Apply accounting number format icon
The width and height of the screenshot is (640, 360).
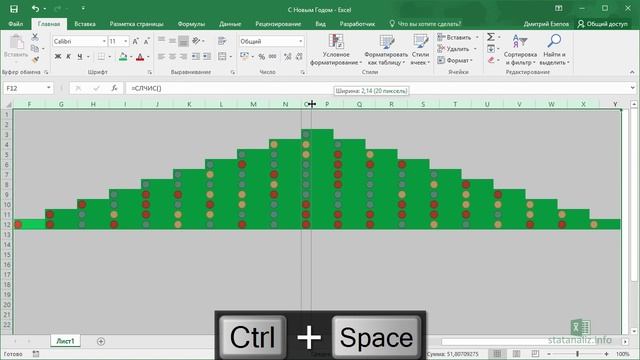(244, 56)
